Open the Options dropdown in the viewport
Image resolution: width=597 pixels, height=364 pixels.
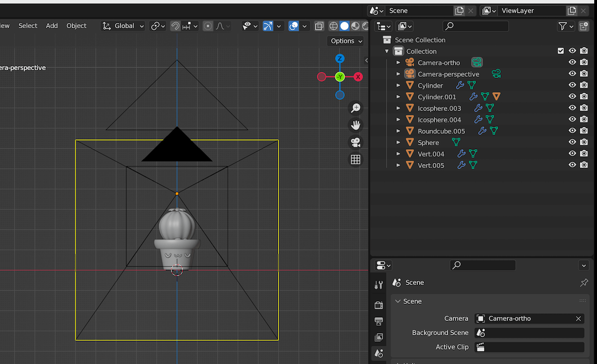coord(345,40)
